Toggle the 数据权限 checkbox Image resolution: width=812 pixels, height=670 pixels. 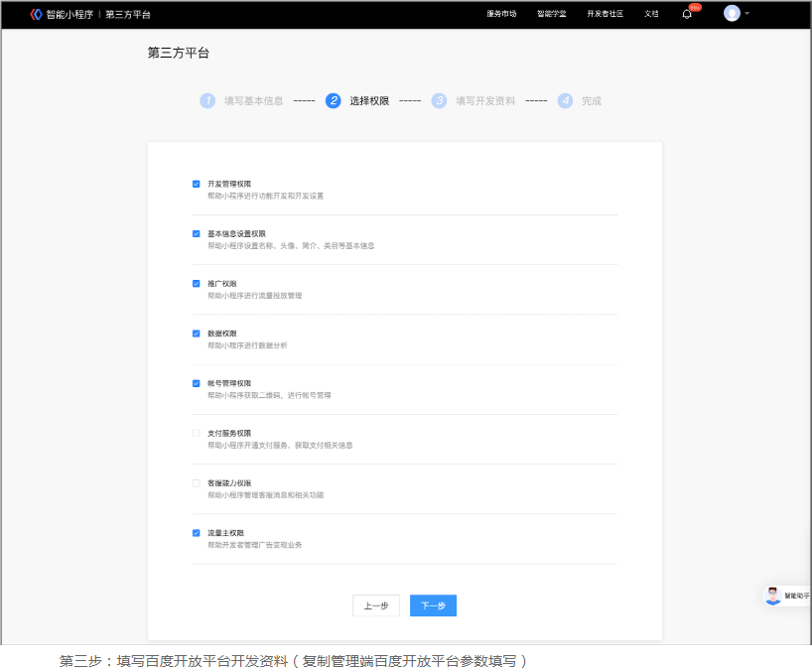[197, 334]
